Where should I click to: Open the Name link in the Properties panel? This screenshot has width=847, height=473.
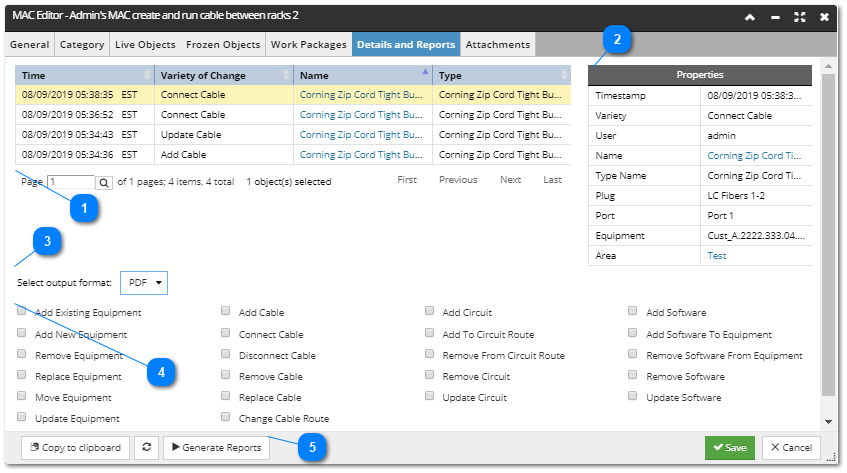[x=754, y=156]
